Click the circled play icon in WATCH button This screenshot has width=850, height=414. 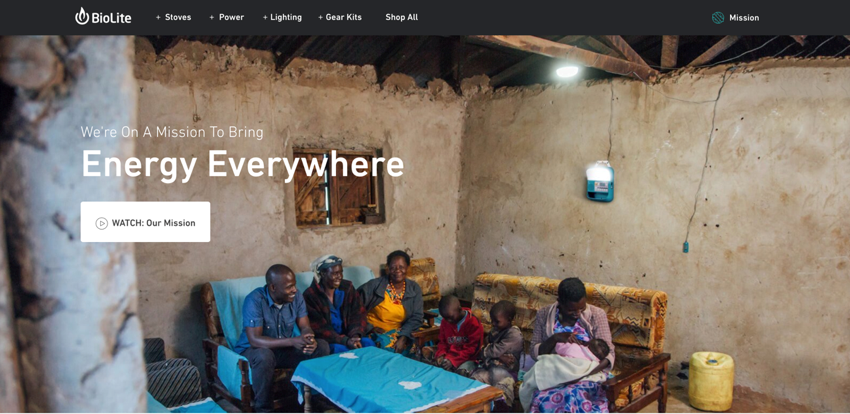[x=101, y=223]
